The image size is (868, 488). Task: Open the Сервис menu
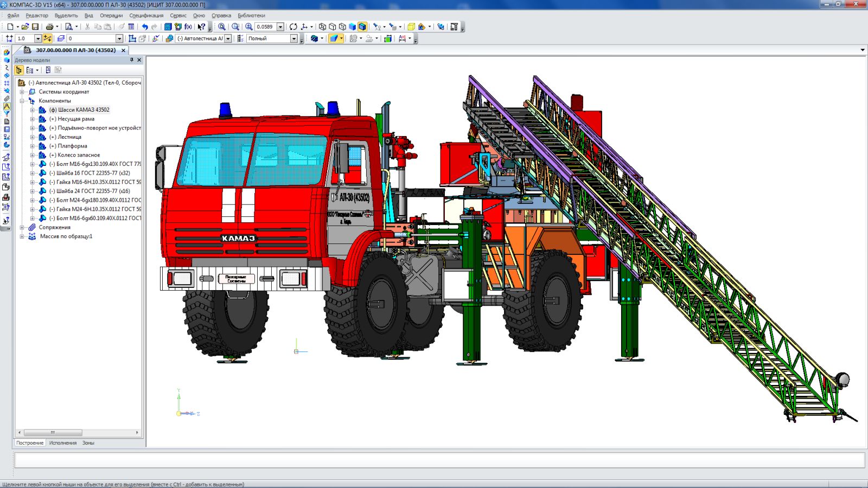click(178, 16)
